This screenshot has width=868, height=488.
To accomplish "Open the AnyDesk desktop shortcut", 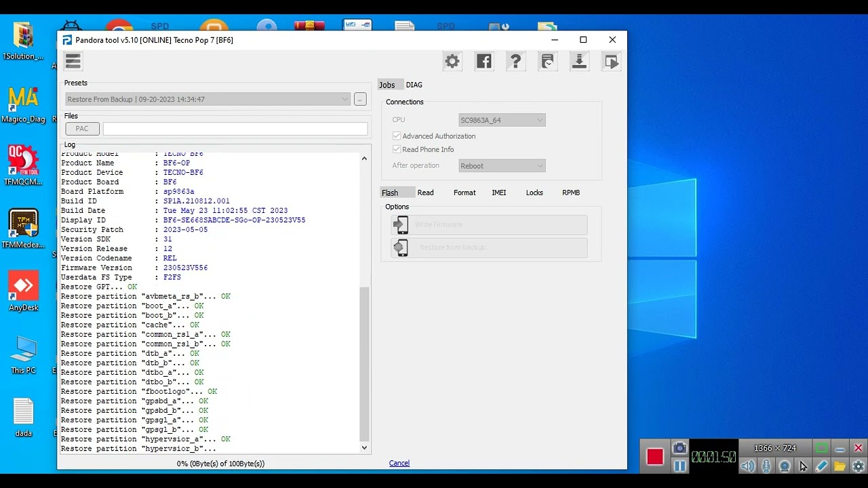I will coord(23,291).
